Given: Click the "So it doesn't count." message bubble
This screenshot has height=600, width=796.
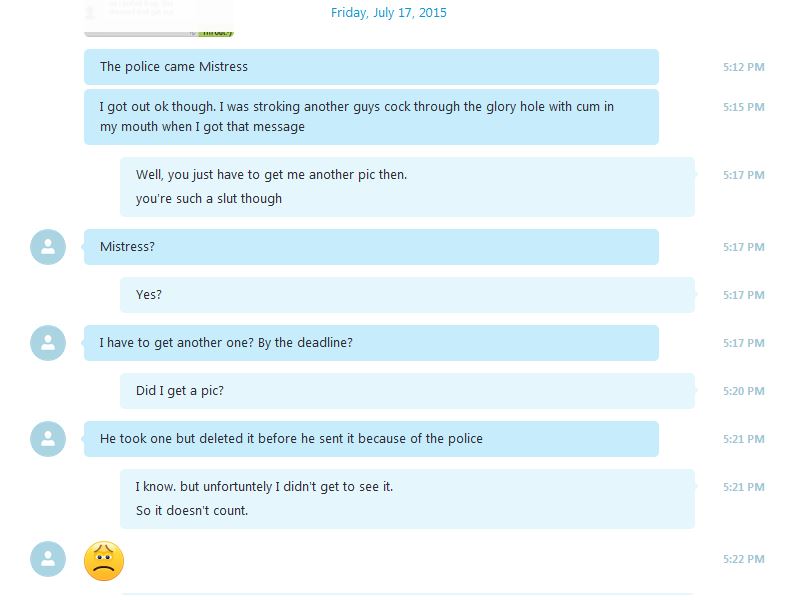Looking at the screenshot, I should coord(407,499).
